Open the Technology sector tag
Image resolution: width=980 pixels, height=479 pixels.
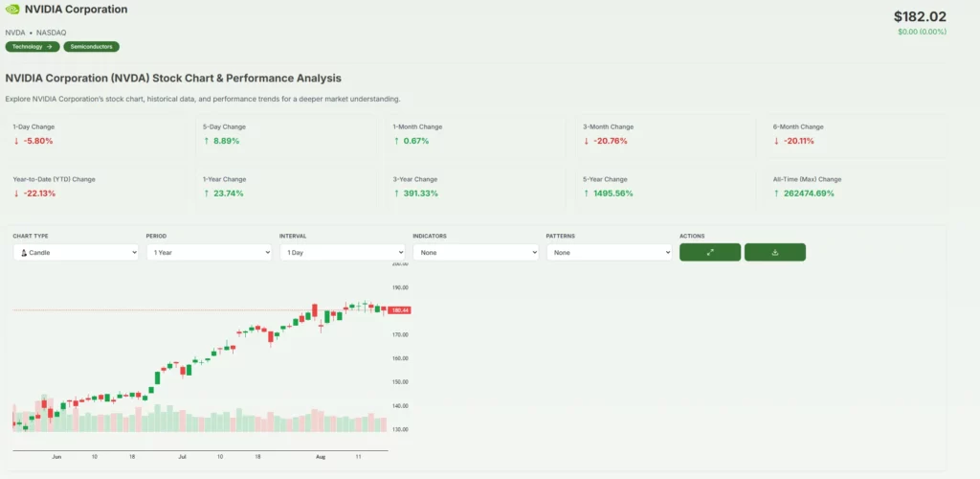coord(32,46)
